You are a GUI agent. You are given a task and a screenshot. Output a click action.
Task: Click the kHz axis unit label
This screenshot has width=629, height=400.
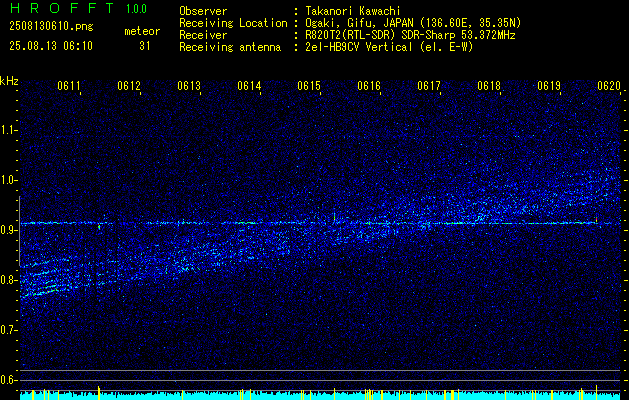click(9, 81)
